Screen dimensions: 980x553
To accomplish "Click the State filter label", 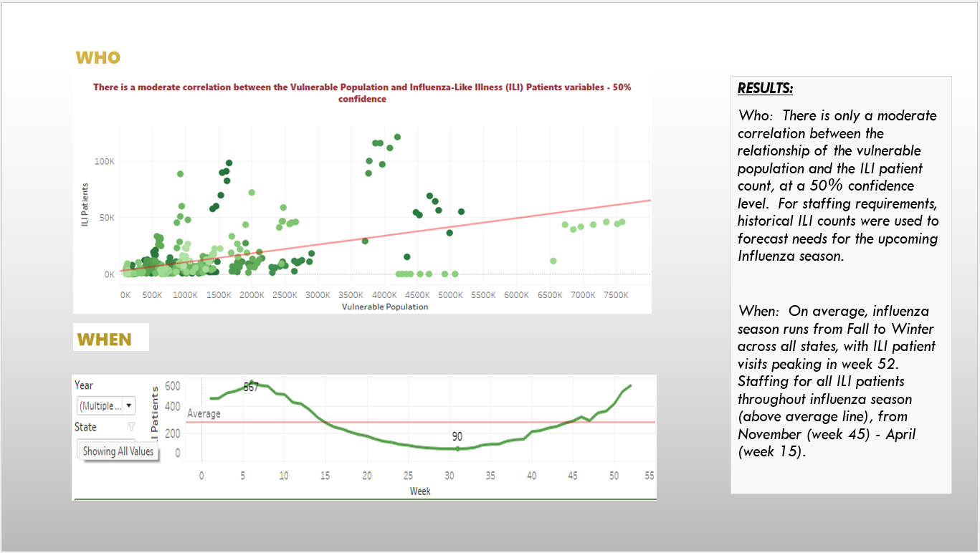I will (x=85, y=427).
